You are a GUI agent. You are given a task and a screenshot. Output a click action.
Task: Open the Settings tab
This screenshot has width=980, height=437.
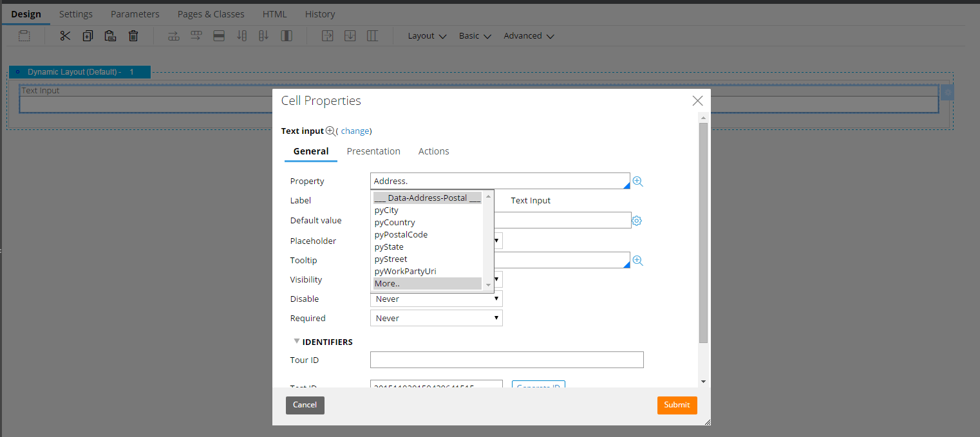point(75,14)
